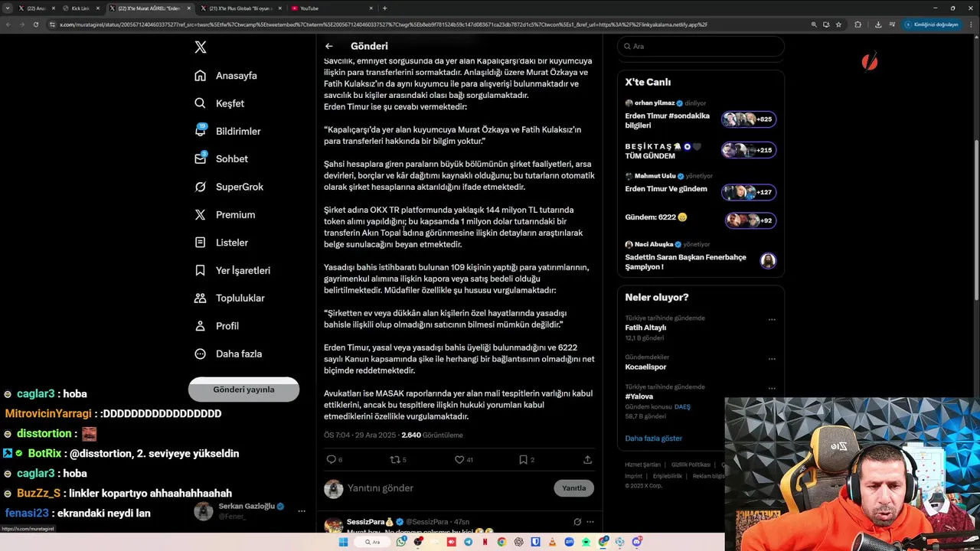Image resolution: width=980 pixels, height=551 pixels.
Task: Open Discord from taskbar
Action: (x=636, y=542)
